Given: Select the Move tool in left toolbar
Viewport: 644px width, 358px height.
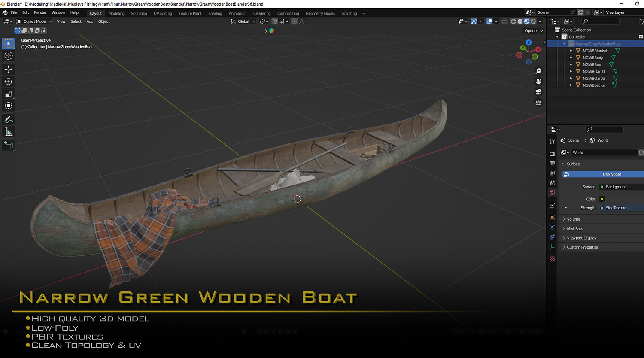Looking at the screenshot, I should click(x=9, y=69).
